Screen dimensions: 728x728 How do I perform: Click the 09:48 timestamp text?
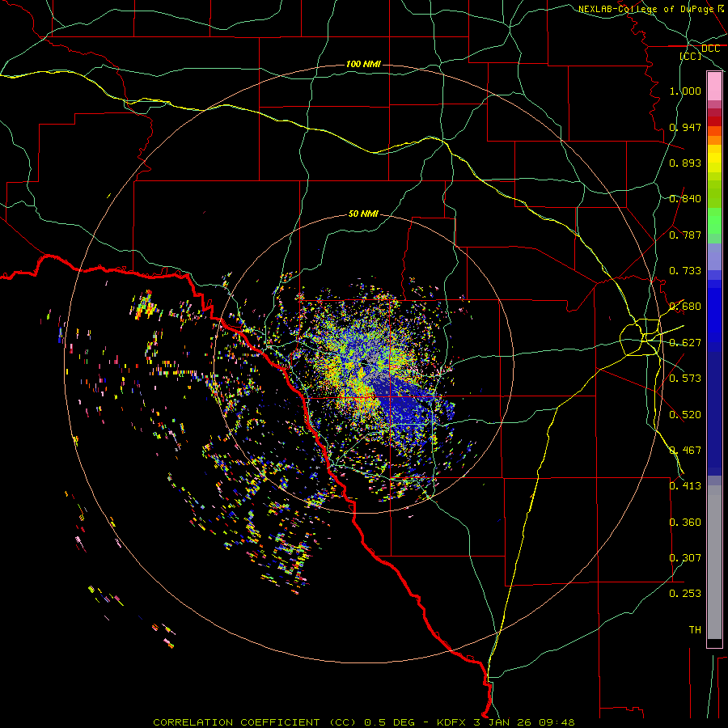[557, 722]
